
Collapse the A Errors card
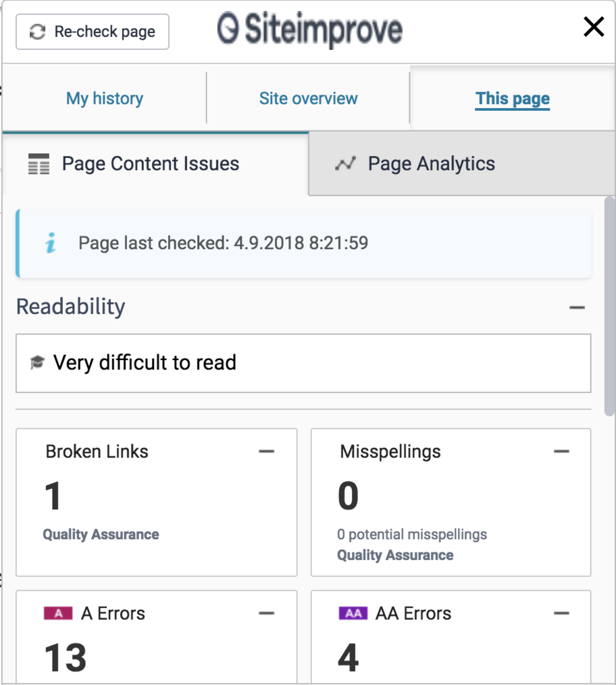(267, 613)
